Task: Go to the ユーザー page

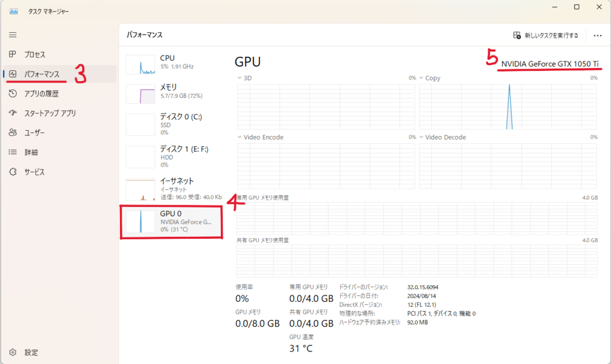Action: (35, 132)
